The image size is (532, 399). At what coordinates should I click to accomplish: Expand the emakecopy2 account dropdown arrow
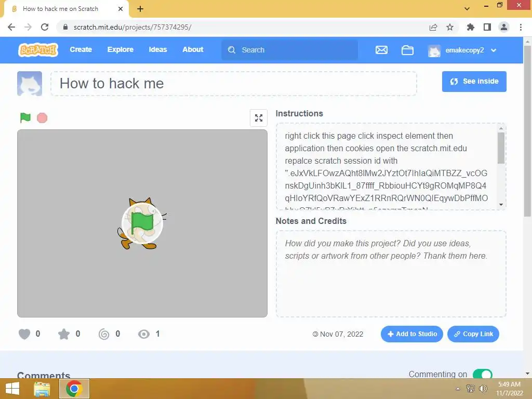[x=494, y=50]
